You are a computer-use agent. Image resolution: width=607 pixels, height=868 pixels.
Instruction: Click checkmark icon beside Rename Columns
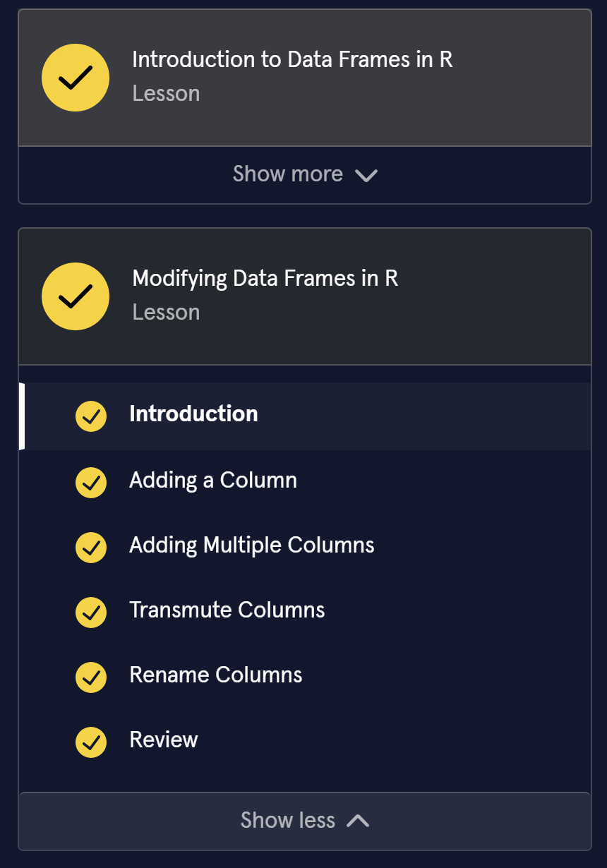[91, 677]
